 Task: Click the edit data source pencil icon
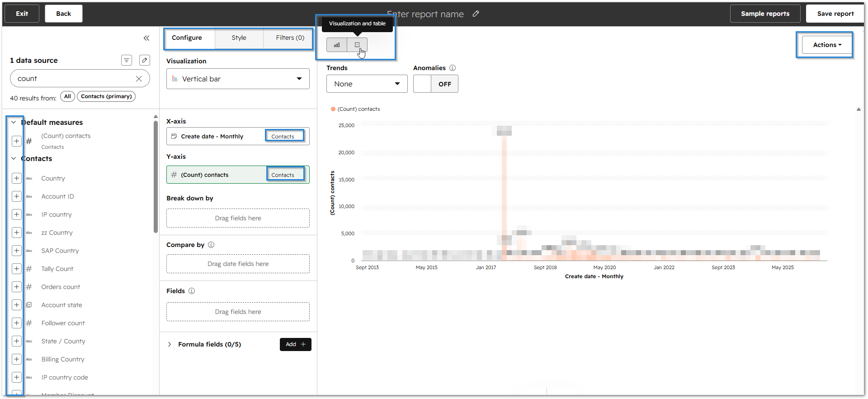[x=145, y=60]
